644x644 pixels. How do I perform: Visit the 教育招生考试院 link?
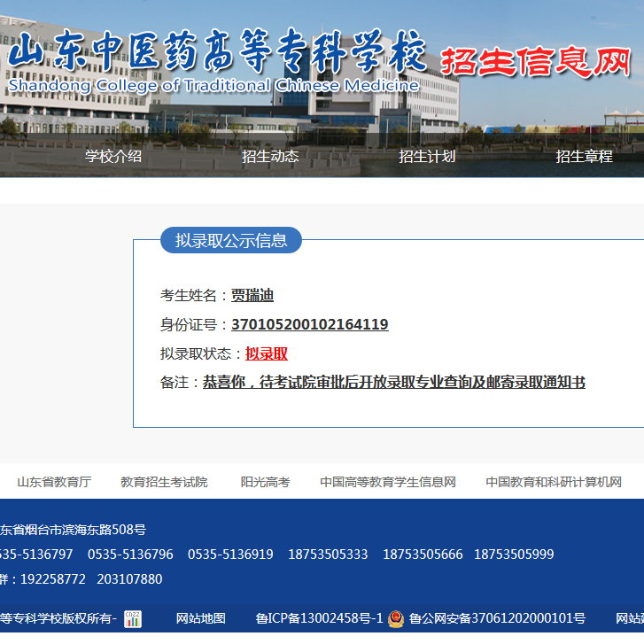(164, 482)
